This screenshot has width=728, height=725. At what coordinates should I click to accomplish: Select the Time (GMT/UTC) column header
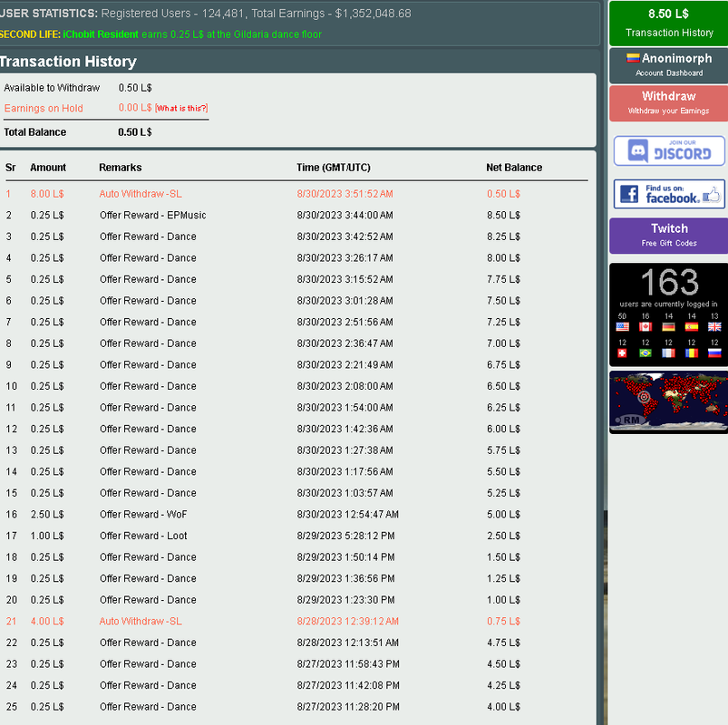334,168
